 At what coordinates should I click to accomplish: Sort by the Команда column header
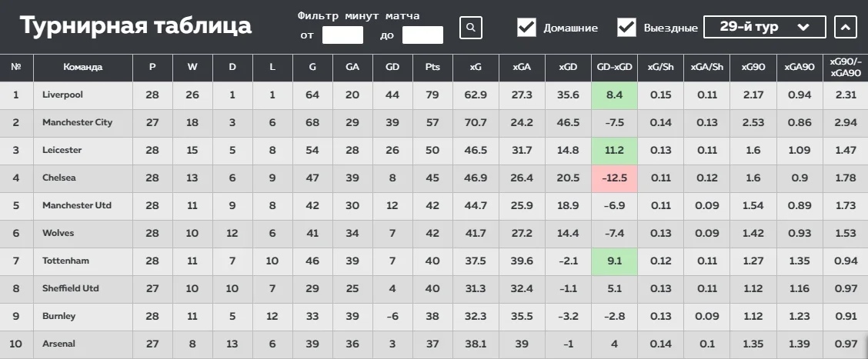[83, 67]
